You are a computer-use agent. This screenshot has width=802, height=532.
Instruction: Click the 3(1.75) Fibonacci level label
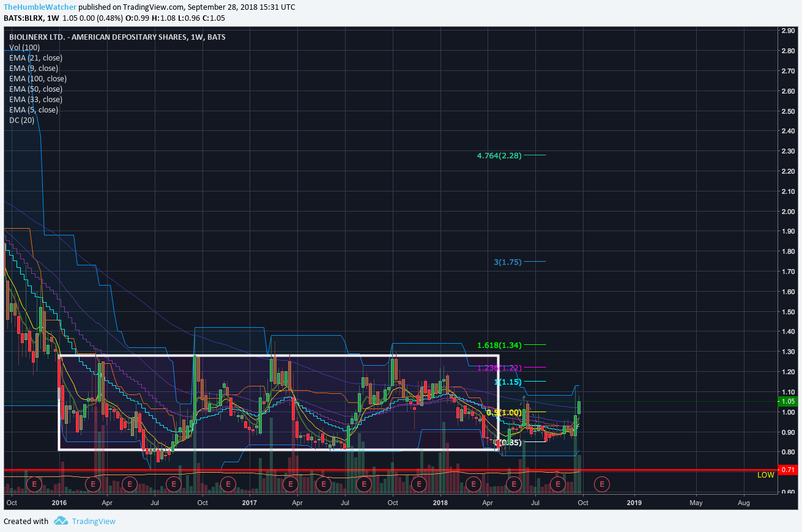pyautogui.click(x=507, y=262)
